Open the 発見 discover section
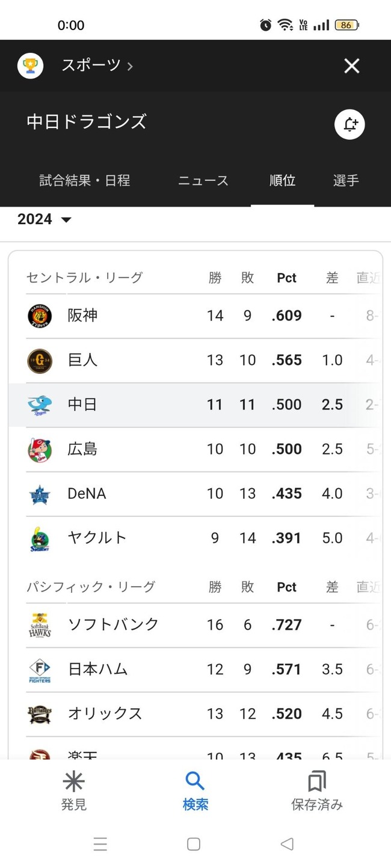 point(74,790)
